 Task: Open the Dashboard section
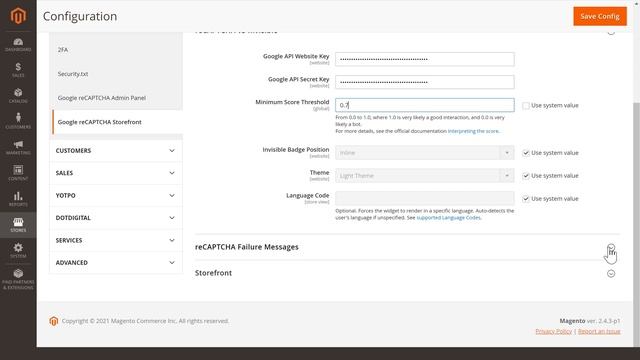[18, 44]
